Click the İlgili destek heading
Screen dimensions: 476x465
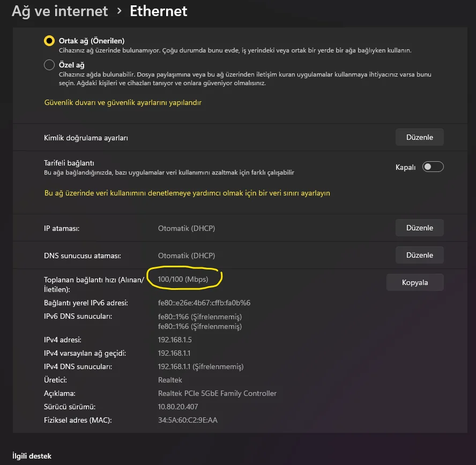point(32,456)
